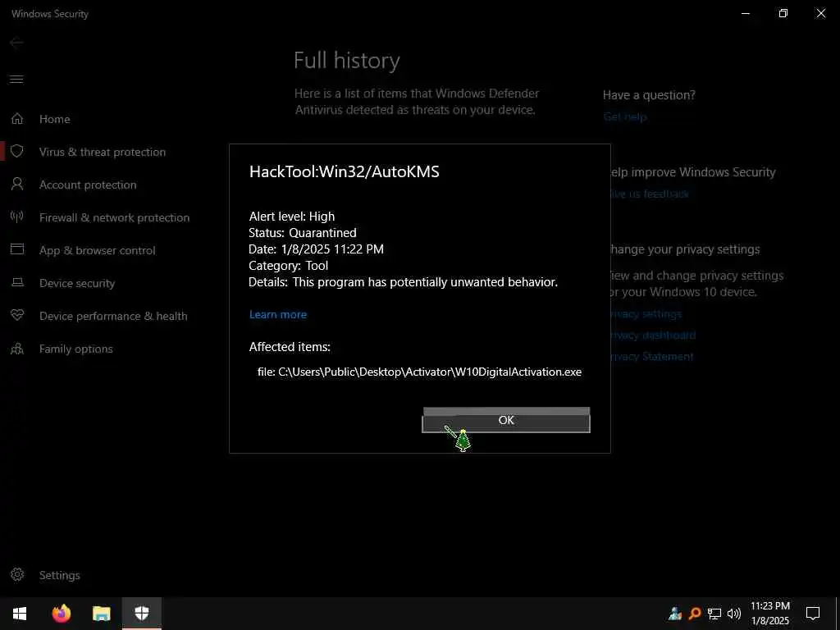Click the orange magnifier tray icon
Image resolution: width=840 pixels, height=630 pixels.
(x=694, y=614)
